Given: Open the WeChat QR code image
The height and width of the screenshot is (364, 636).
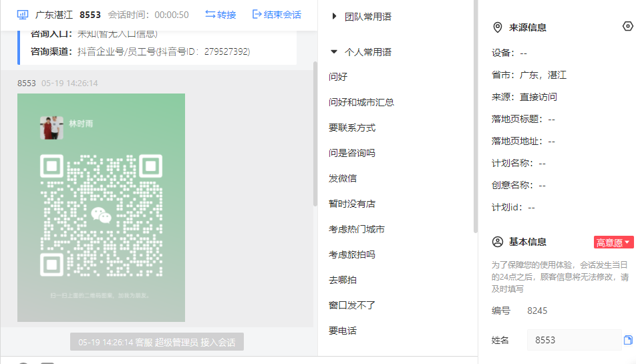Looking at the screenshot, I should 101,208.
